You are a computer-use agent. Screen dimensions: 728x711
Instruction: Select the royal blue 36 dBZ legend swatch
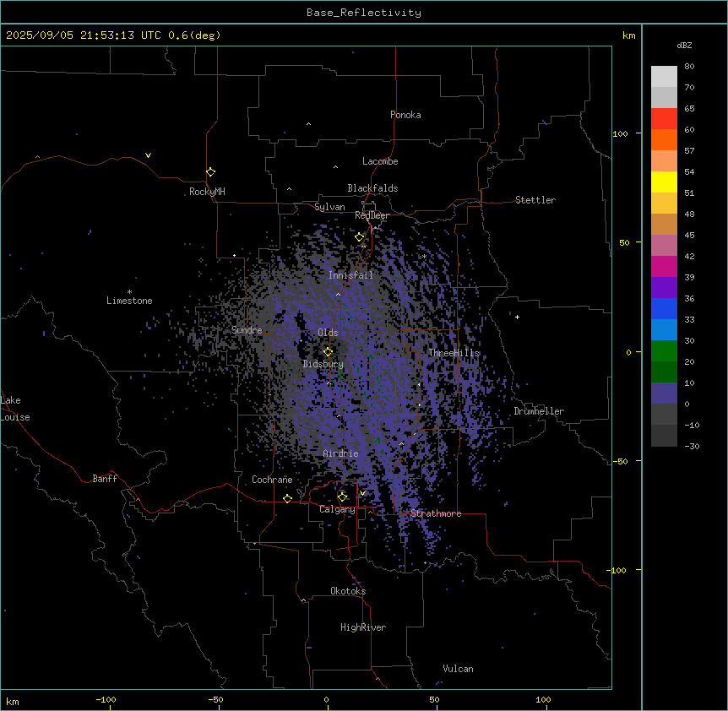pyautogui.click(x=664, y=308)
